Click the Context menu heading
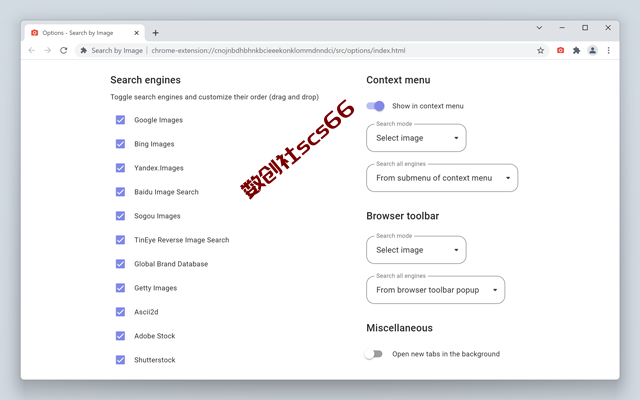640x400 pixels. click(x=398, y=80)
